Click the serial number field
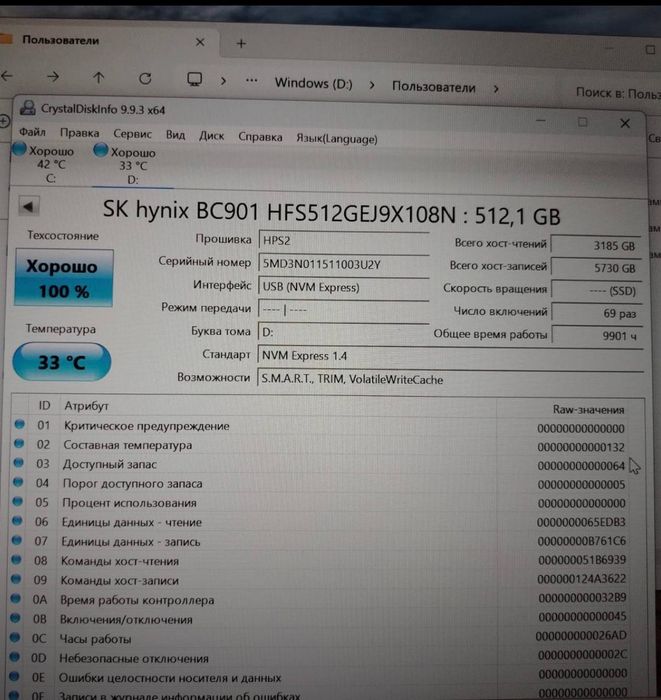Screen dimensions: 661x700 [344, 264]
